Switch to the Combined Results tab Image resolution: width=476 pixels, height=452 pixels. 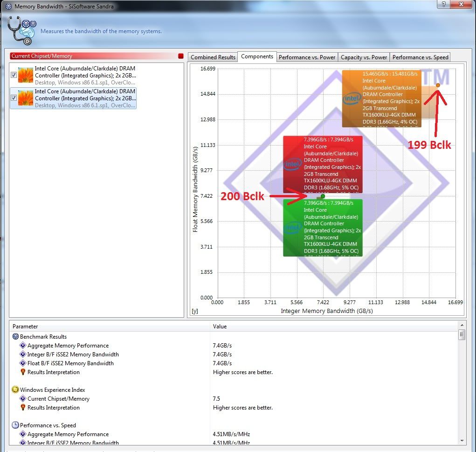pos(213,57)
